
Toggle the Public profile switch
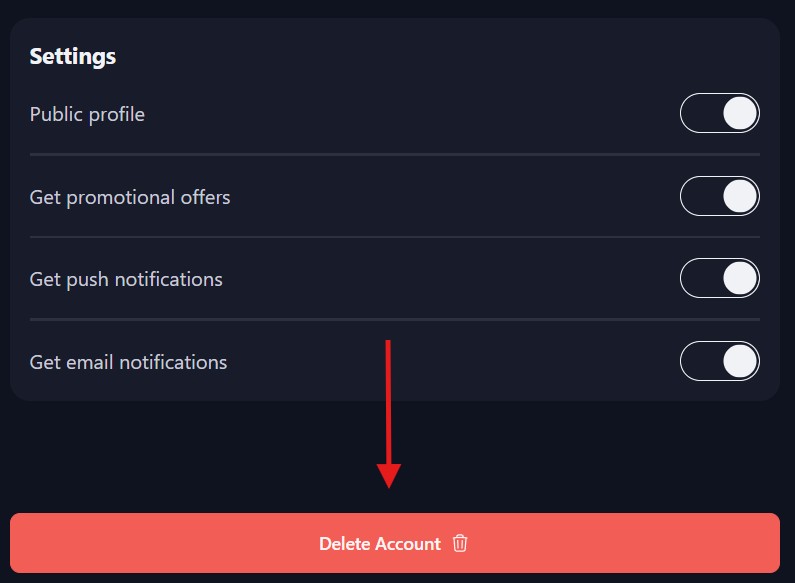[720, 114]
